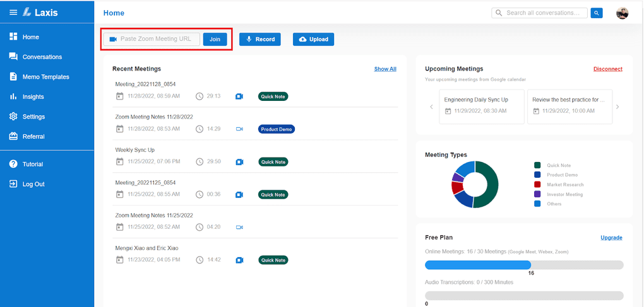Click the Settings gear icon
The width and height of the screenshot is (644, 307).
tap(13, 117)
